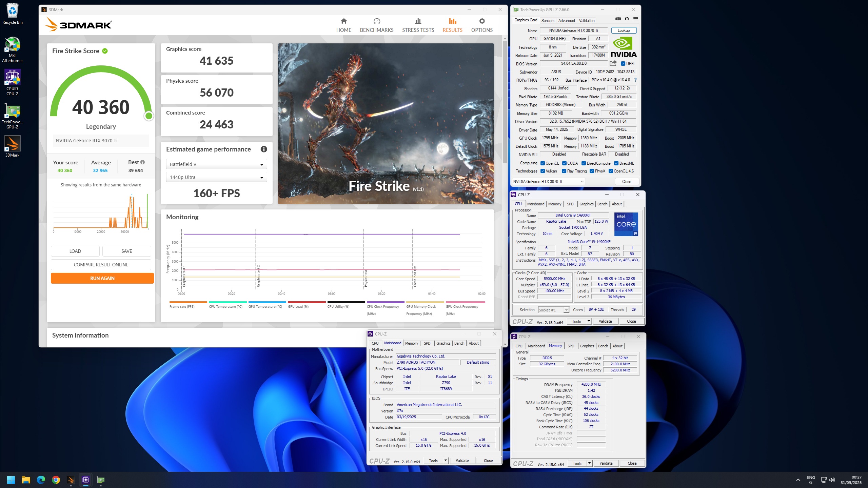868x488 pixels.
Task: Open the SPD tab in CPU-Z Mainboard window
Action: tap(427, 343)
